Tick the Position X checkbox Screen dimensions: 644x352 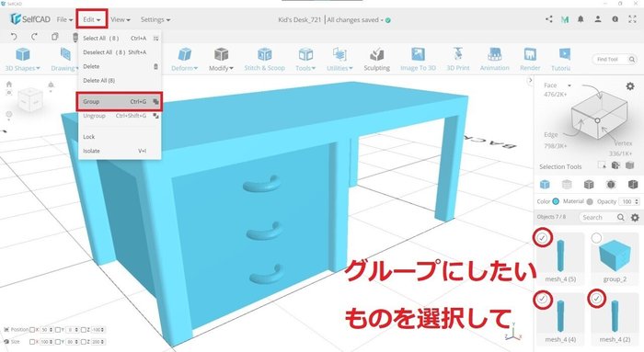click(32, 329)
